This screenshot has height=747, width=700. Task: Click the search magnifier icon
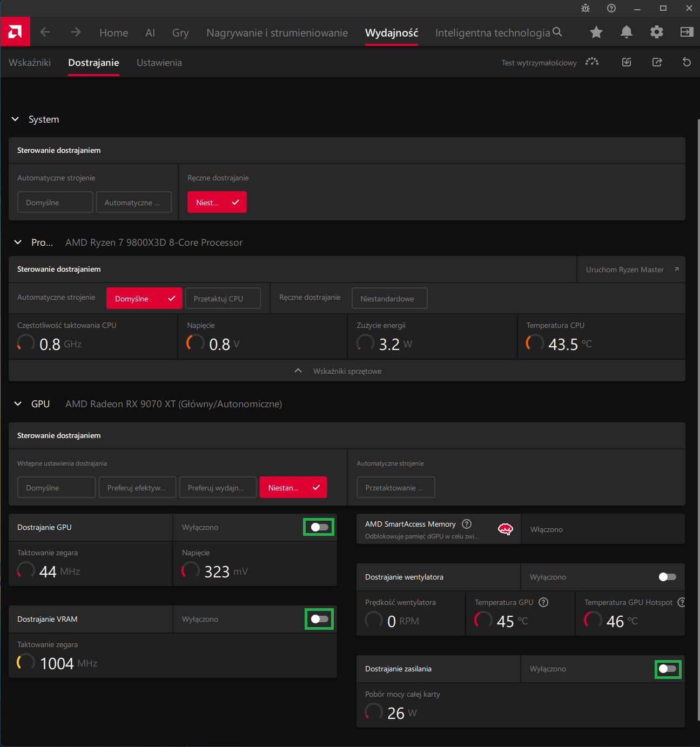coord(557,32)
